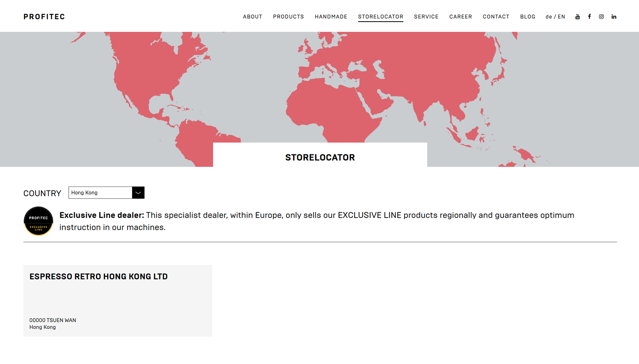Click the Facebook icon in header
Screen dimensions: 639x364
pos(589,17)
